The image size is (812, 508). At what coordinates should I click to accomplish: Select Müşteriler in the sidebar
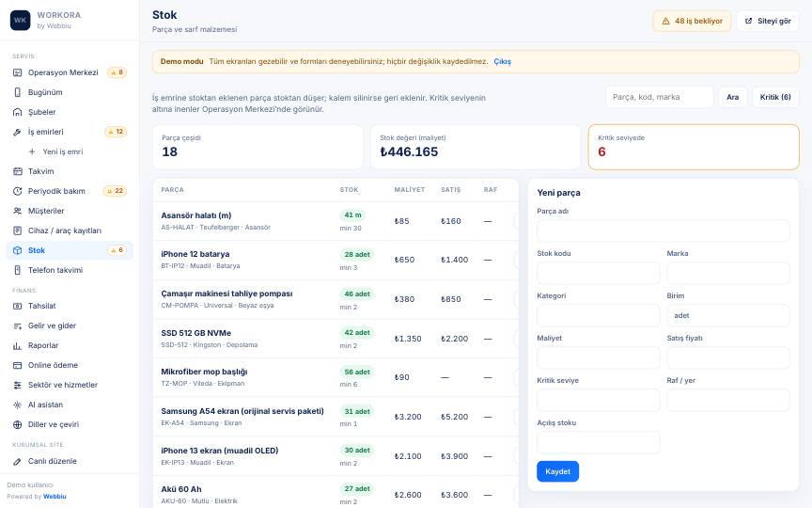click(x=70, y=211)
